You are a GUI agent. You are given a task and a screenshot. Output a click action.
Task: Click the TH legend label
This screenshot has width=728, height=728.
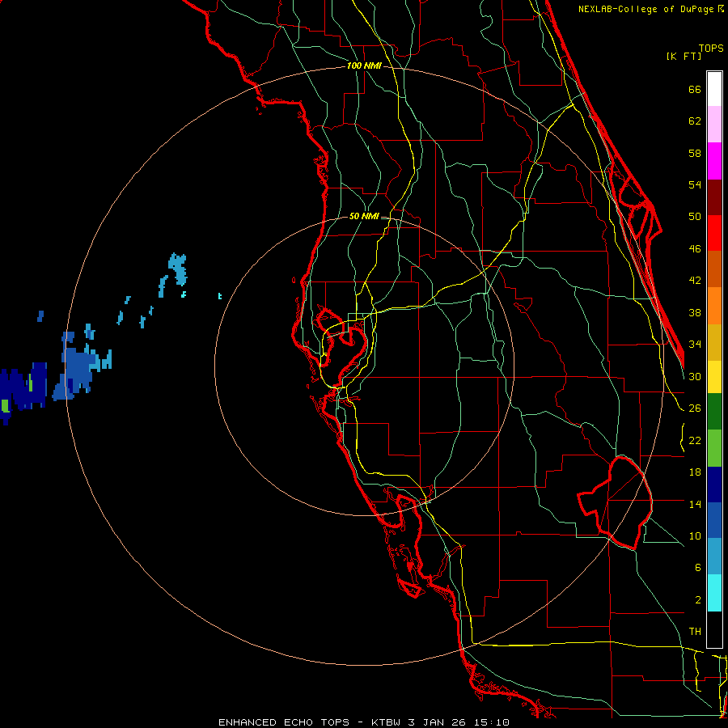[695, 632]
